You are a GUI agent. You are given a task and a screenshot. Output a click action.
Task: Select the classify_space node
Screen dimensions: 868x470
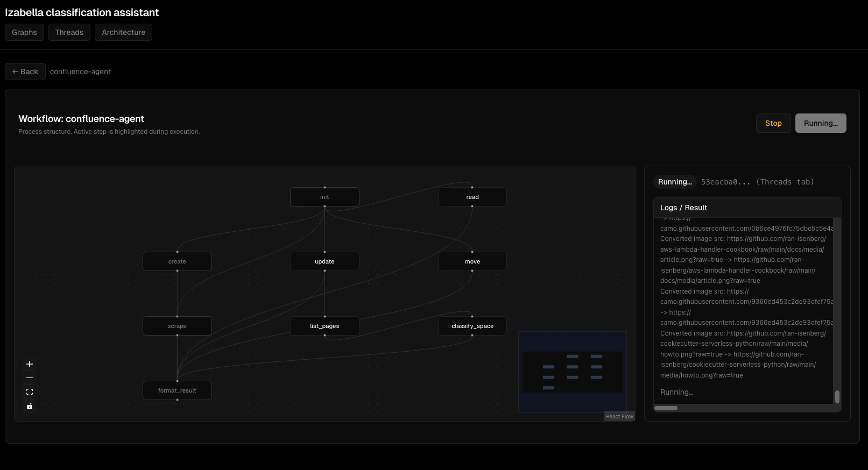[x=472, y=326]
